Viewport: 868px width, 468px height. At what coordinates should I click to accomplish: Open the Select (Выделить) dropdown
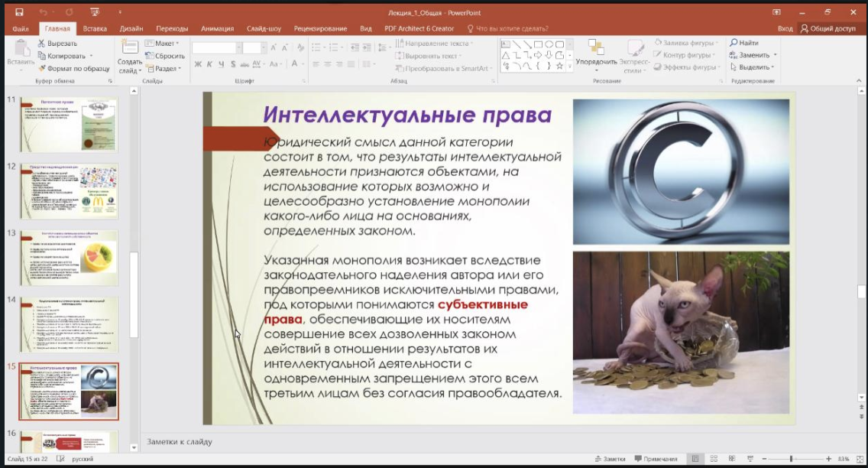click(x=752, y=67)
